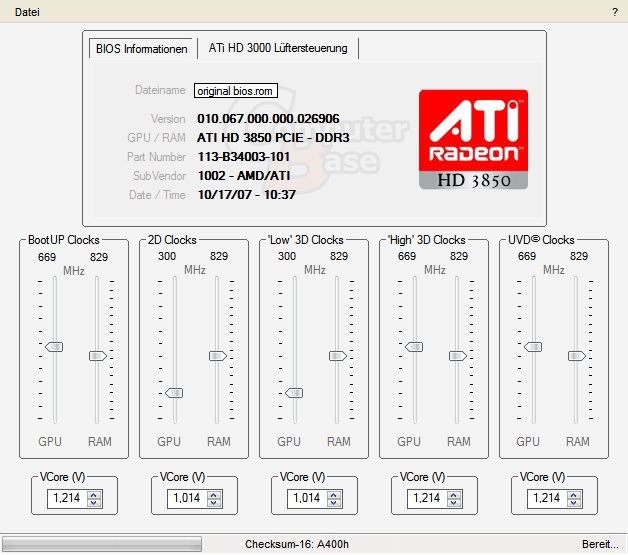This screenshot has height=555, width=628.
Task: Open the Datei menu
Action: coord(27,12)
